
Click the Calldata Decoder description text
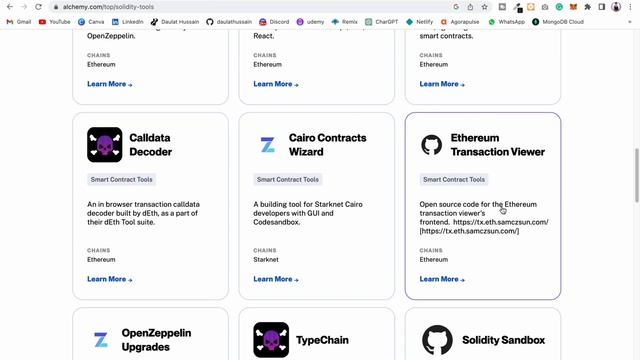[x=143, y=213]
